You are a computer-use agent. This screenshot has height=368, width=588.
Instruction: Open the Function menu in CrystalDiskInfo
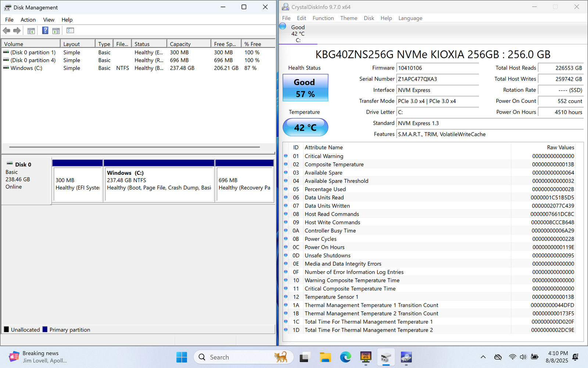point(323,18)
